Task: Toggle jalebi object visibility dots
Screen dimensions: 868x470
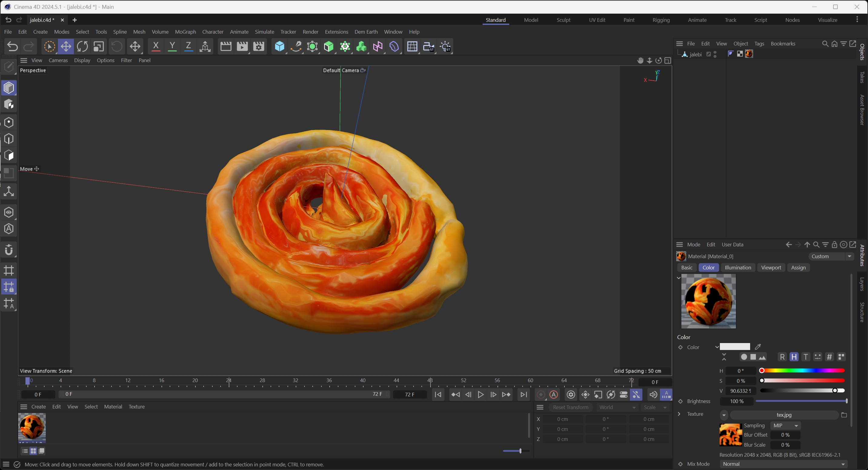Action: 715,54
